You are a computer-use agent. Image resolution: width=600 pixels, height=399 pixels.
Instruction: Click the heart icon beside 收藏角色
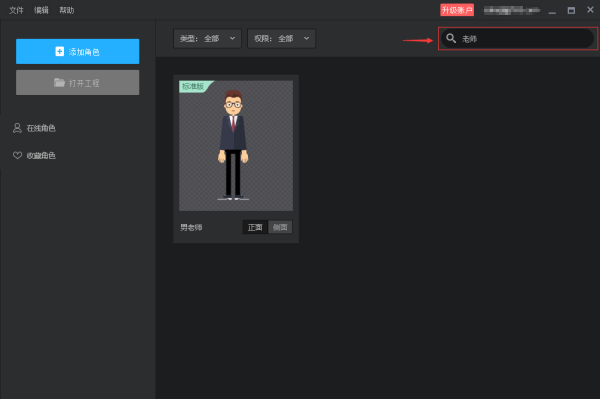pos(17,155)
